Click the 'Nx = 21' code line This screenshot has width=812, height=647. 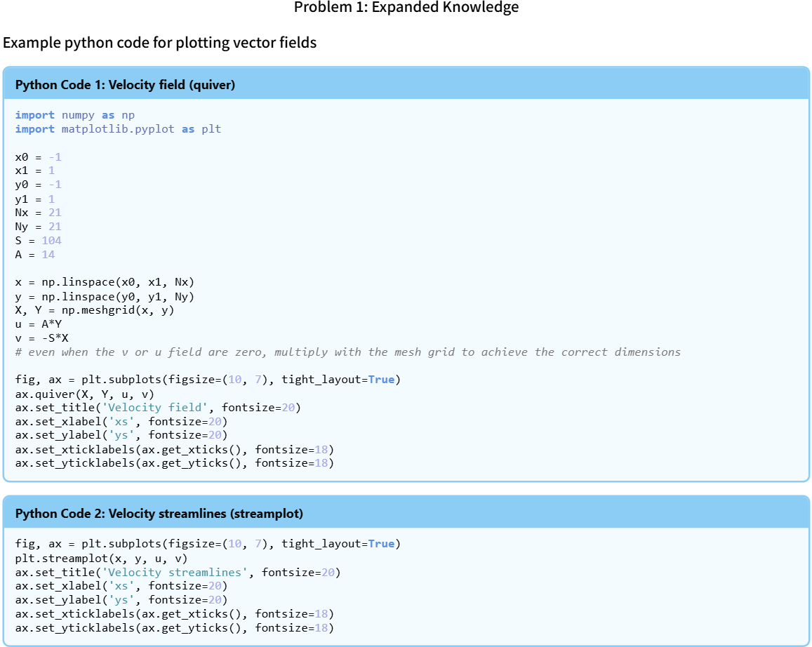38,213
